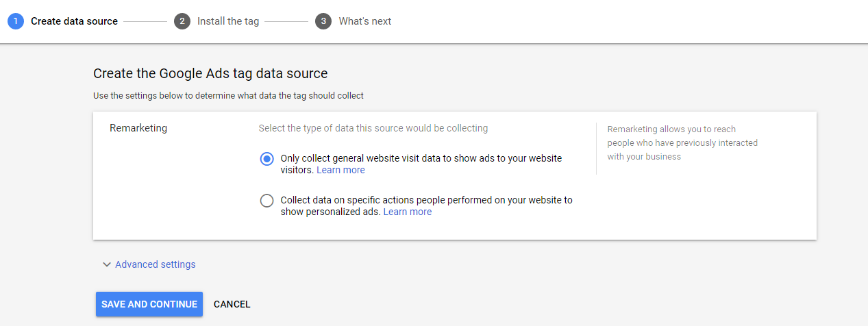Click the step 2 circle icon

pyautogui.click(x=182, y=21)
